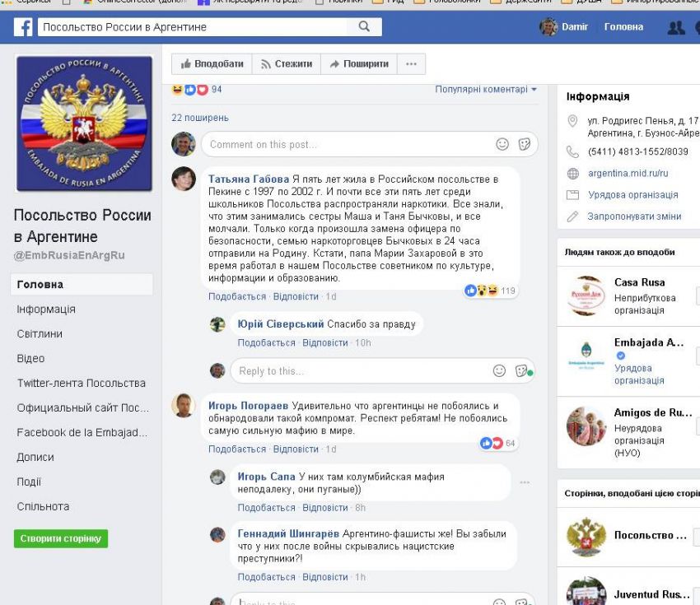700x605 pixels.
Task: Open options dots on Игорь Сапа comment
Action: coord(525,482)
